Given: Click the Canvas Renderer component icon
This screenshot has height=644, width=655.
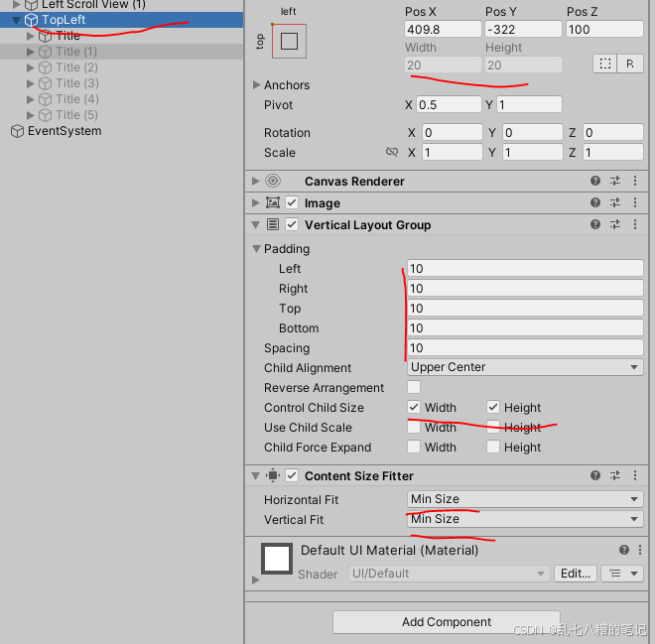Looking at the screenshot, I should click(273, 181).
